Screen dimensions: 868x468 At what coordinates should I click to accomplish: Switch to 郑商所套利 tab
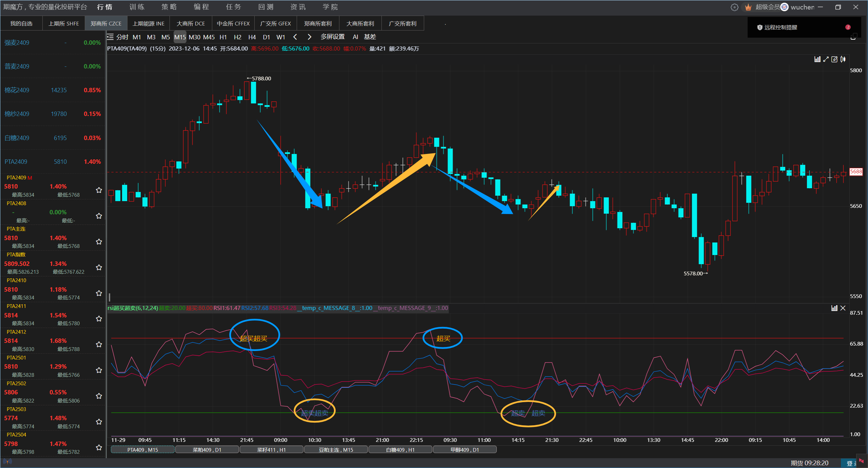(318, 23)
